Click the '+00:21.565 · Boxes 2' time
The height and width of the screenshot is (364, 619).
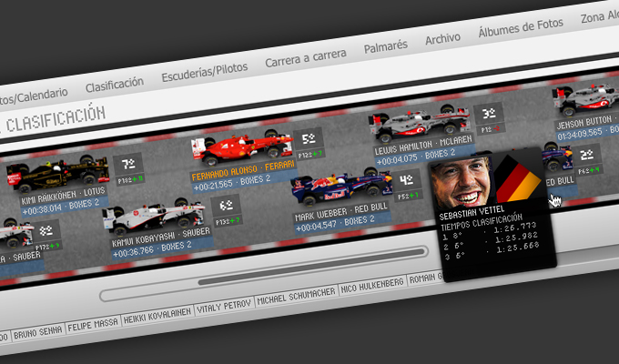231,183
